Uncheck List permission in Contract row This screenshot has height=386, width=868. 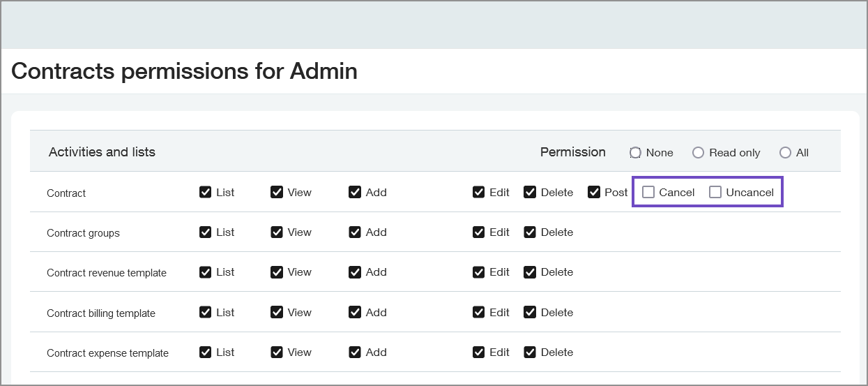click(x=205, y=192)
